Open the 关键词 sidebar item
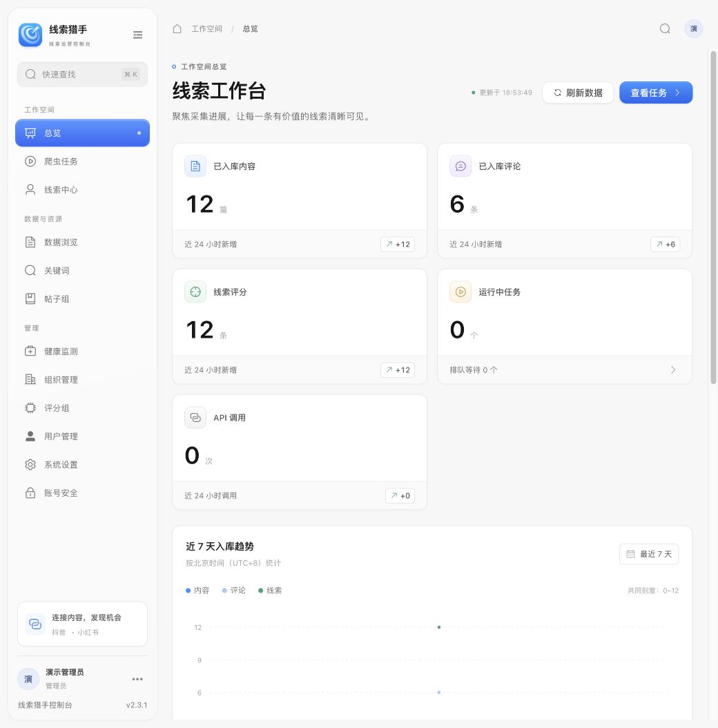718x728 pixels. [x=82, y=270]
